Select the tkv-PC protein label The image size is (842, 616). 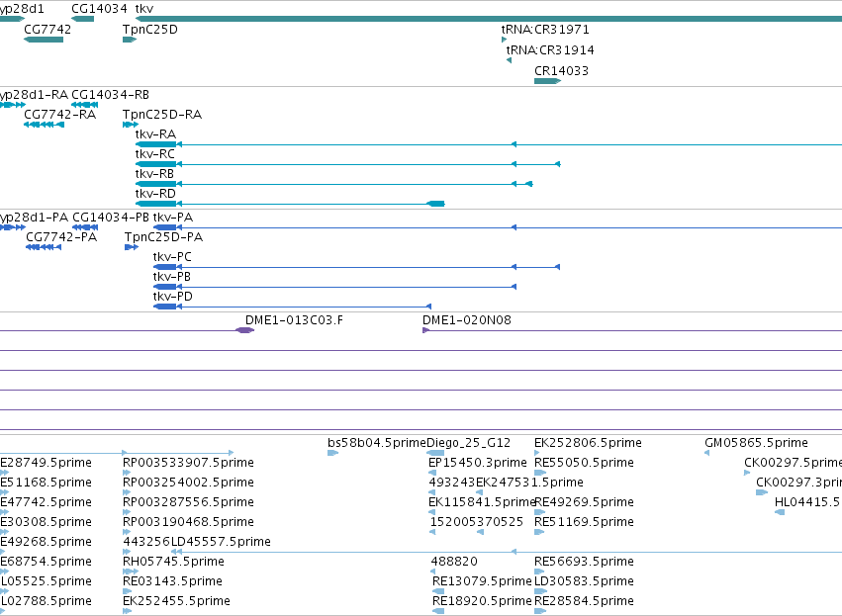(x=172, y=257)
